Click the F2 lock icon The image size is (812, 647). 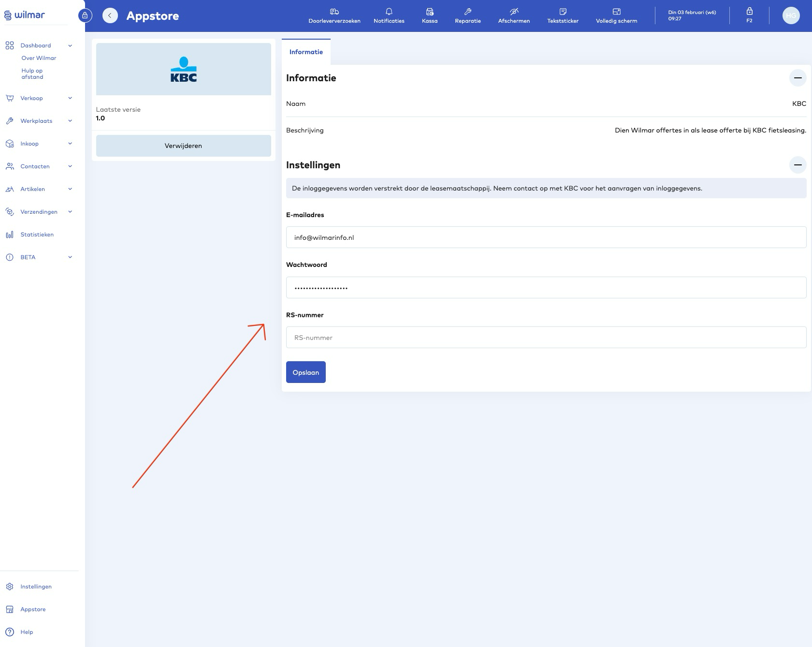749,15
